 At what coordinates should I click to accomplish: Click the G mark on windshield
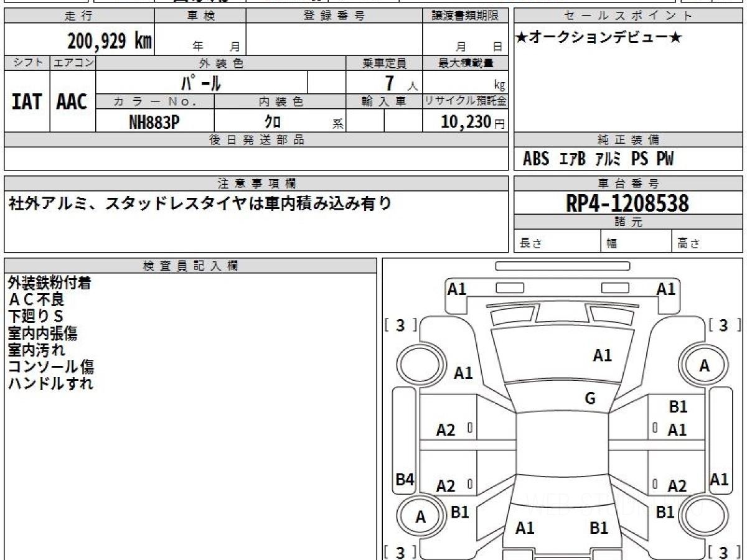point(590,399)
